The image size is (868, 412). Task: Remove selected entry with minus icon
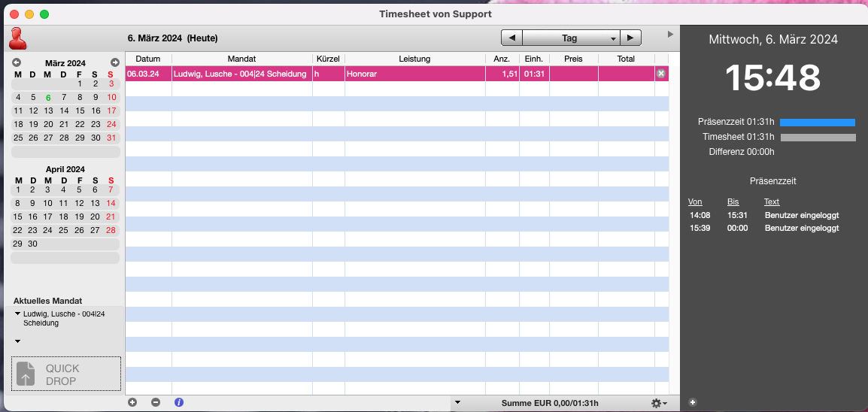pos(156,402)
